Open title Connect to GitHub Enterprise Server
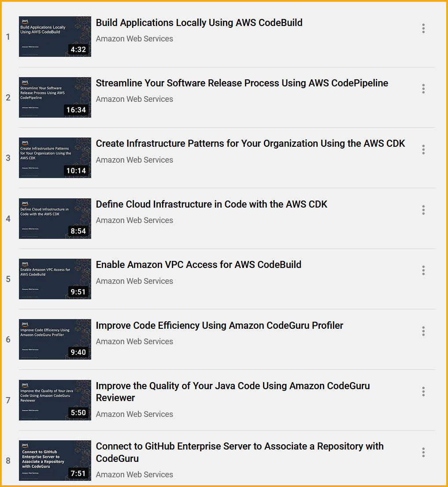This screenshot has height=487, width=448. click(240, 452)
